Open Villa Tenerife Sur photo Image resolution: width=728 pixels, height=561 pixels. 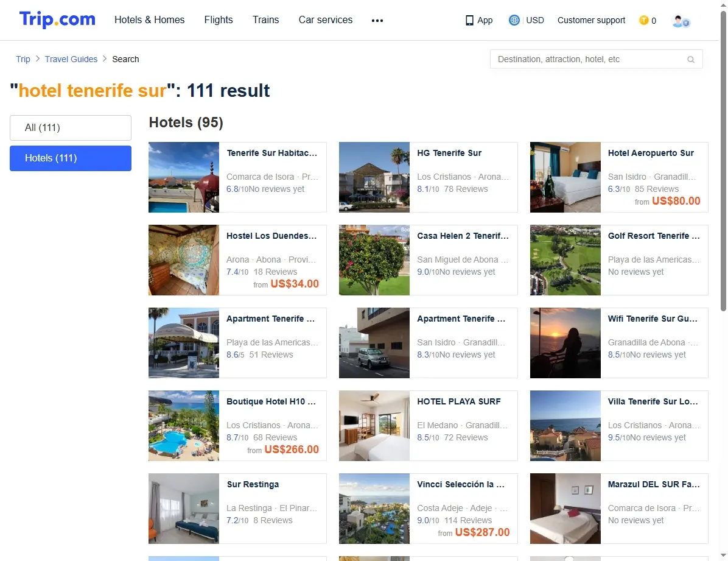click(x=565, y=426)
